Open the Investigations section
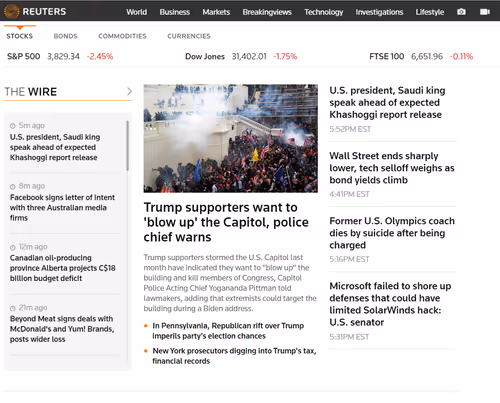 [379, 12]
